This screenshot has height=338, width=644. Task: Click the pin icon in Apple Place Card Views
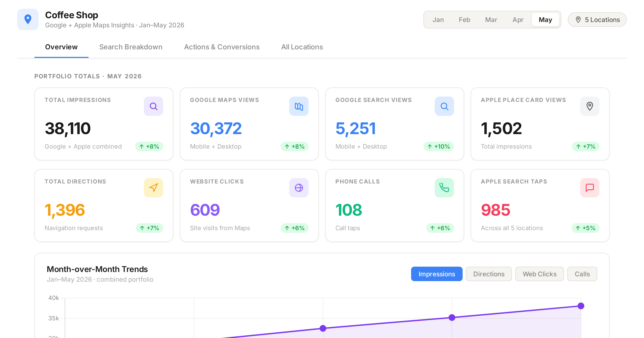[x=590, y=106]
